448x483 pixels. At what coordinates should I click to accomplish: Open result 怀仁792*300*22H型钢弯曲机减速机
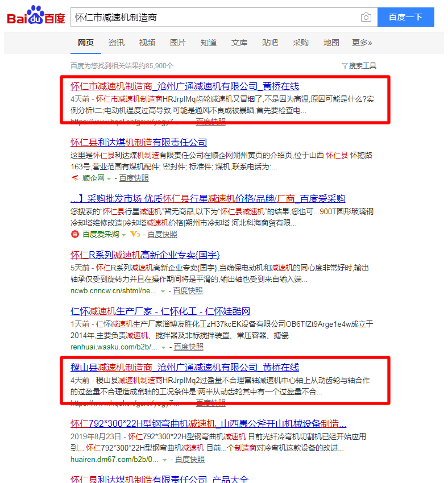(208, 423)
